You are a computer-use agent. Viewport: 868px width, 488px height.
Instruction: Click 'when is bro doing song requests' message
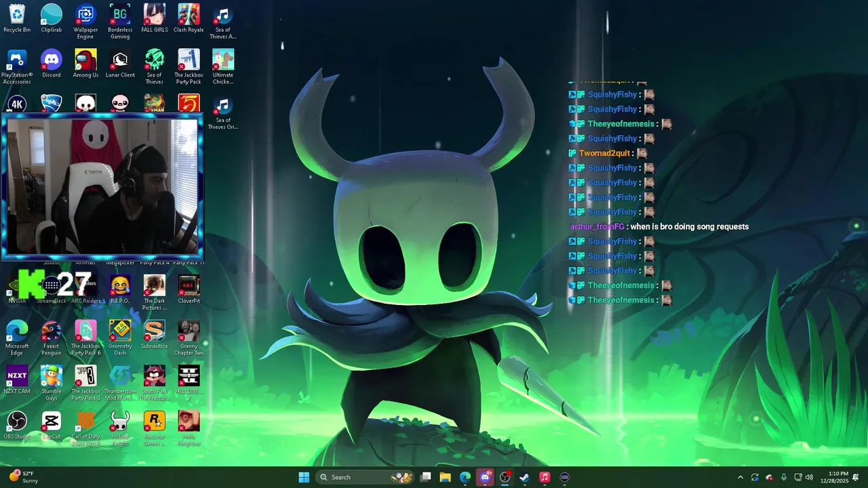[x=690, y=226]
